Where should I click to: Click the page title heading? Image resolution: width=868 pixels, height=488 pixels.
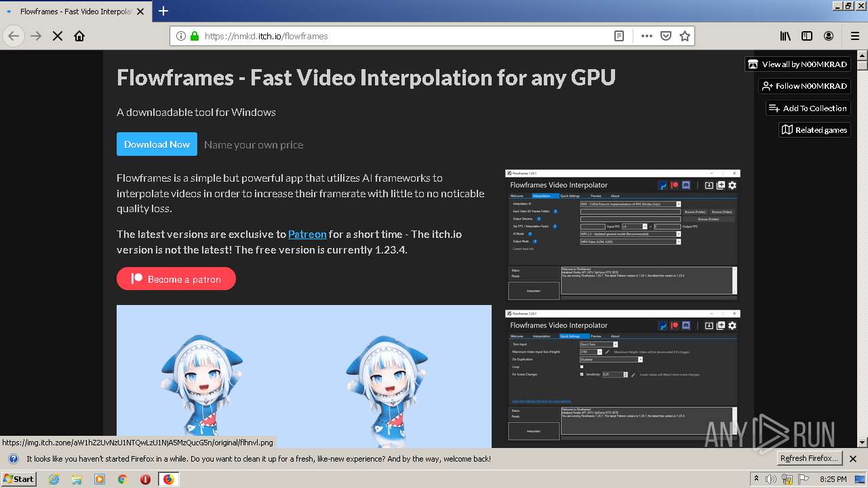pos(366,77)
